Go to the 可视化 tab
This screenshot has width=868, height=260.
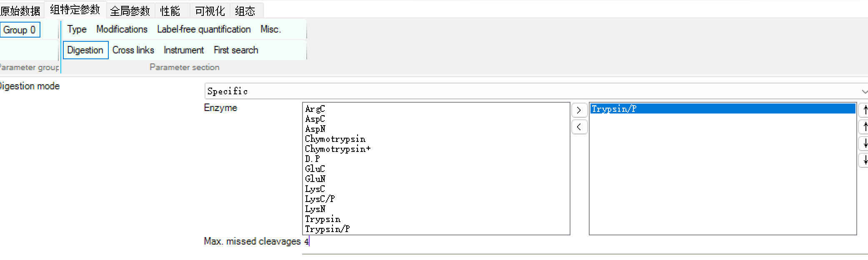[210, 11]
